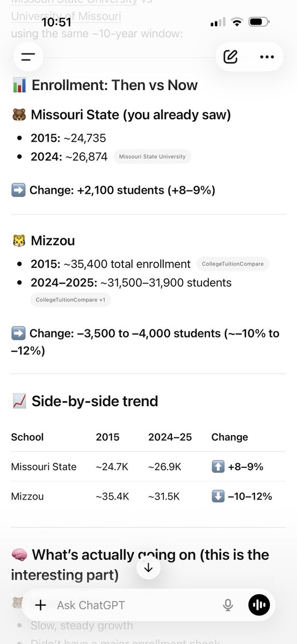Tap the battery indicator in status bar
The image size is (297, 644).
[259, 23]
